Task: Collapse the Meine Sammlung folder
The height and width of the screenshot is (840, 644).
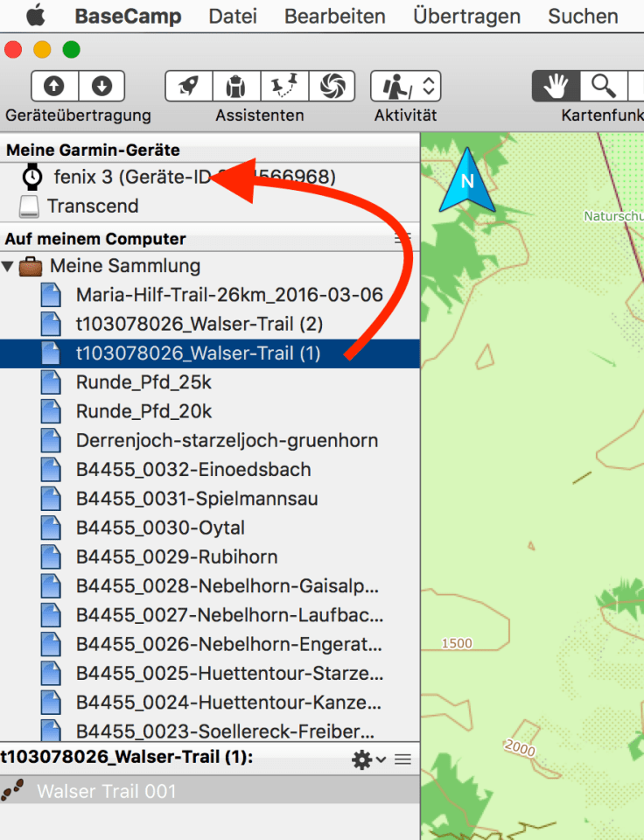Action: coord(10,266)
